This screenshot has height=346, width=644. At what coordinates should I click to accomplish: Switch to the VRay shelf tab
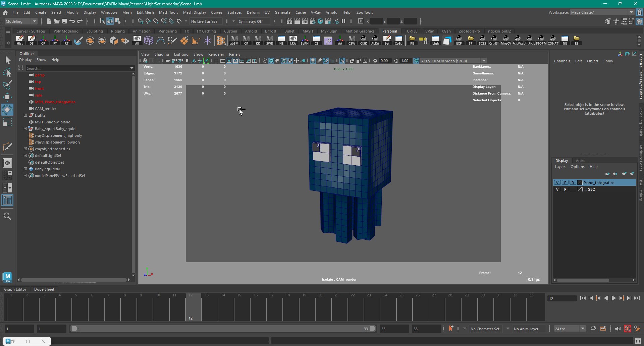[x=429, y=31]
